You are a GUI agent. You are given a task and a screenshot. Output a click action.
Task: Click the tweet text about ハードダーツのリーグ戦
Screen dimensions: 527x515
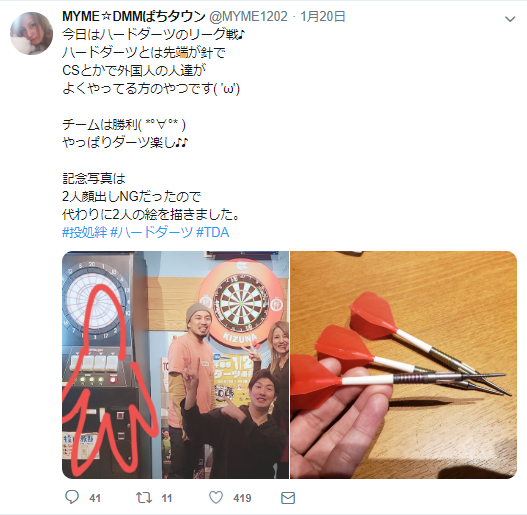click(154, 35)
